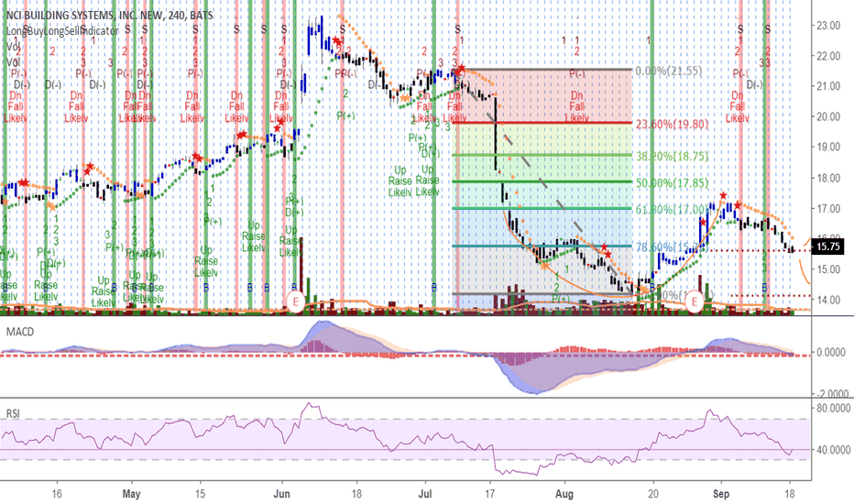This screenshot has height=504, width=854.
Task: Click the 'Sep' date axis label
Action: point(721,494)
